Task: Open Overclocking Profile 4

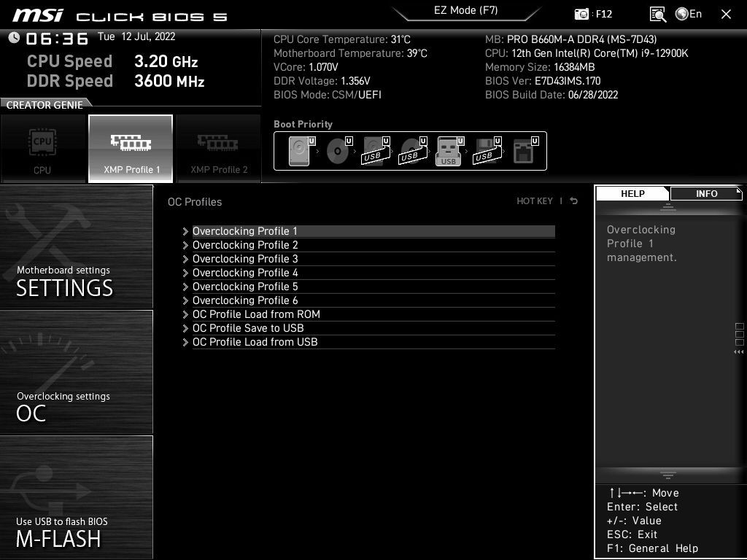Action: pyautogui.click(x=373, y=273)
